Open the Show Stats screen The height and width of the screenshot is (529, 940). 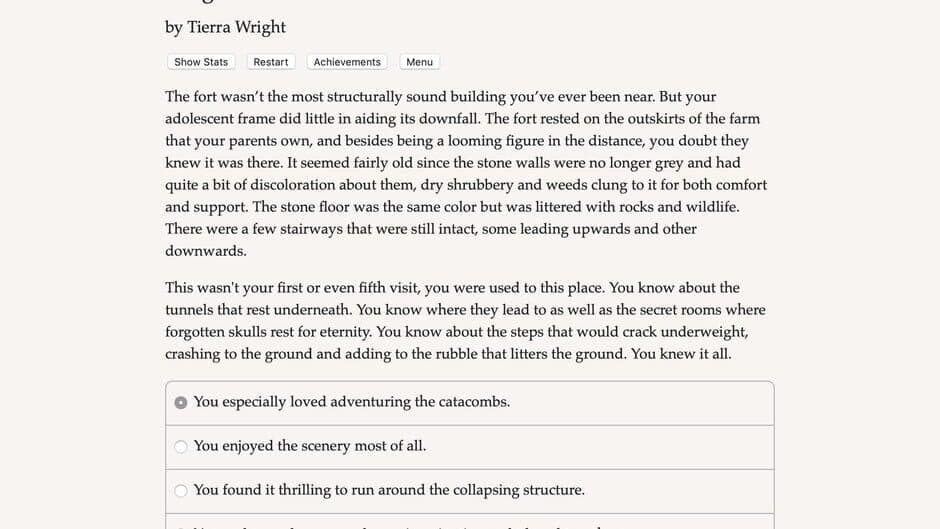tap(201, 62)
